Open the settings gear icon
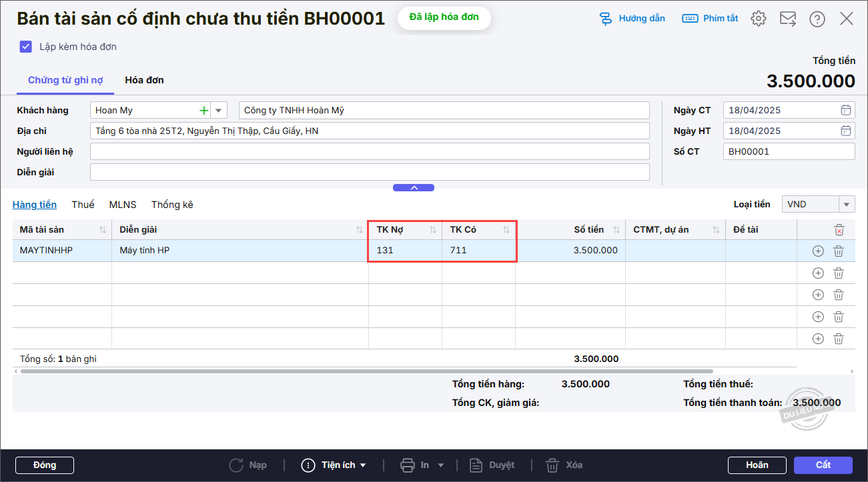868x482 pixels. click(759, 19)
